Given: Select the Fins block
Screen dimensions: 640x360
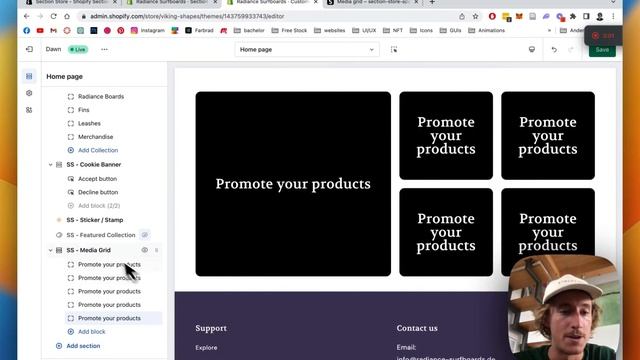Looking at the screenshot, I should (83, 110).
